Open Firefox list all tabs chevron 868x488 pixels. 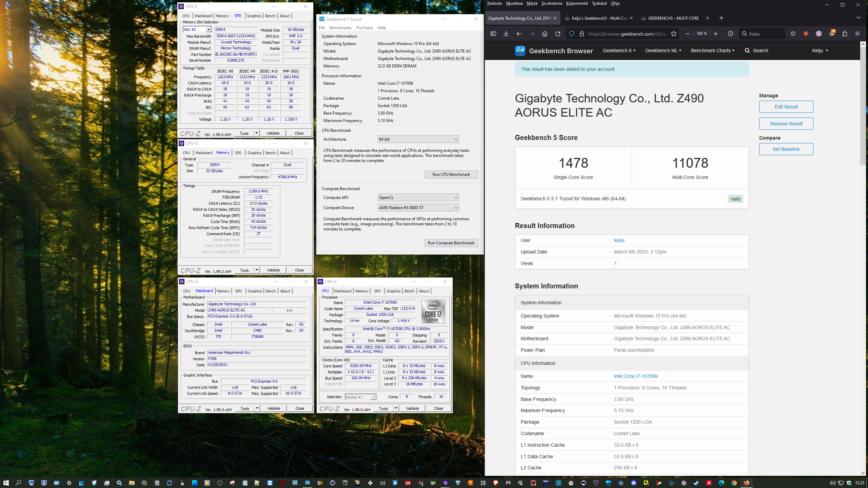858,18
